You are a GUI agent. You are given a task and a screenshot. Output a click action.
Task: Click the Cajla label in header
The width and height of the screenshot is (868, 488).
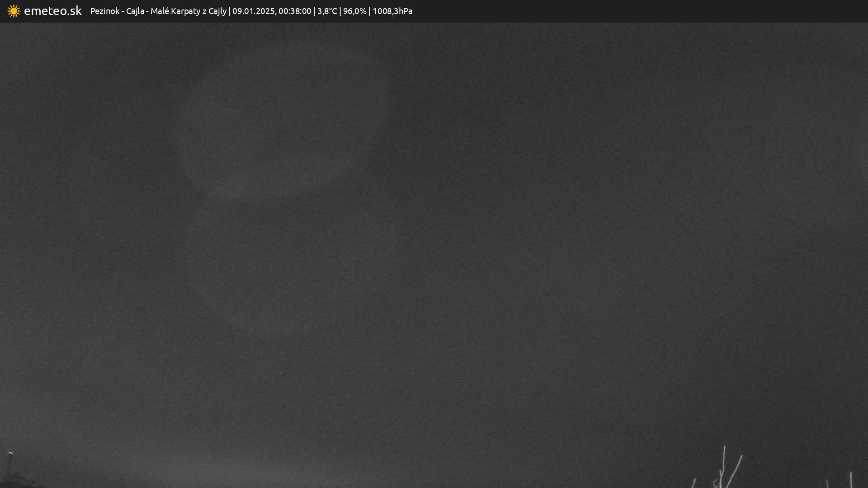[x=135, y=11]
